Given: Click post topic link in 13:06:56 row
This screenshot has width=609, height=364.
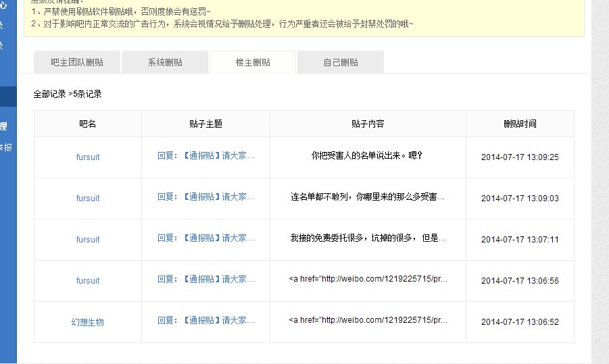Looking at the screenshot, I should 205,279.
